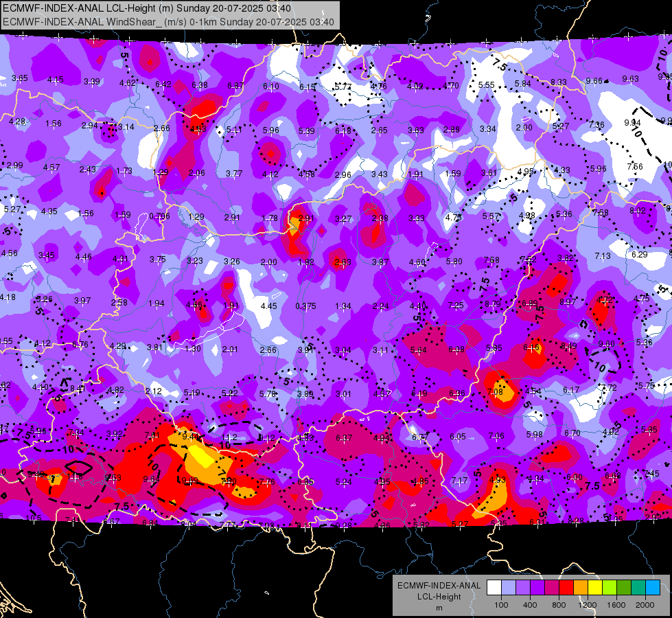Screen dimensions: 672x618
Task: Click legend tick label 400
Action: [x=530, y=605]
